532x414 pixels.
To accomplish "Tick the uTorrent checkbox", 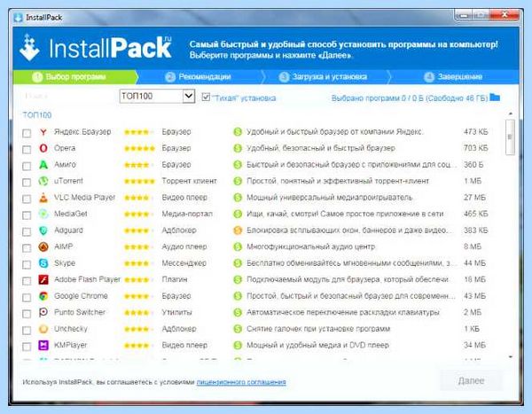I will point(27,183).
